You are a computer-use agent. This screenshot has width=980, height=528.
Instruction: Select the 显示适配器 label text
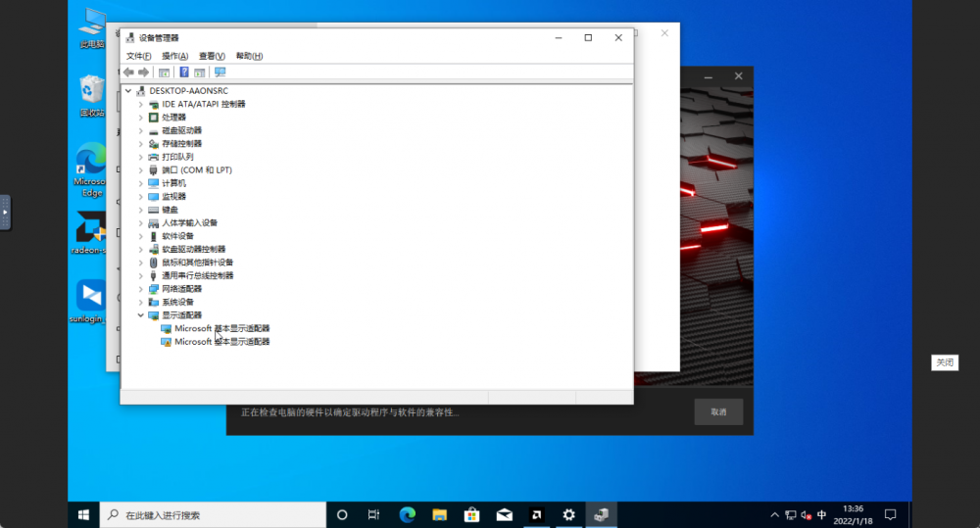tap(182, 314)
